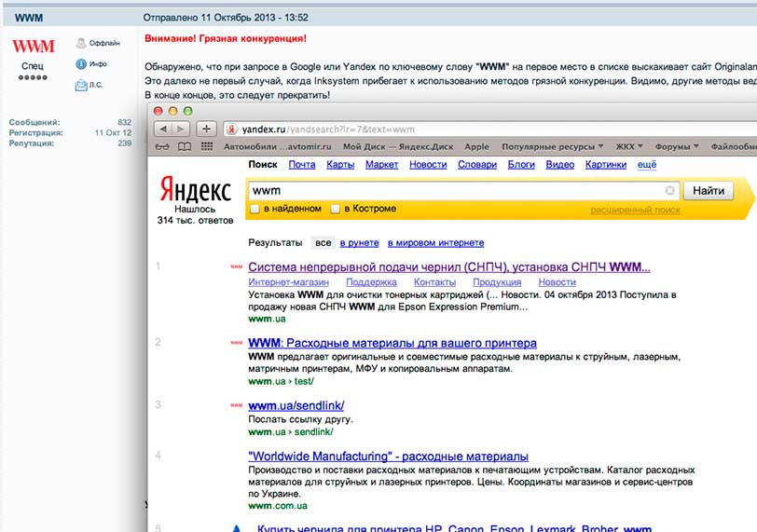
Task: Open the 'ещё' services link
Action: [647, 165]
